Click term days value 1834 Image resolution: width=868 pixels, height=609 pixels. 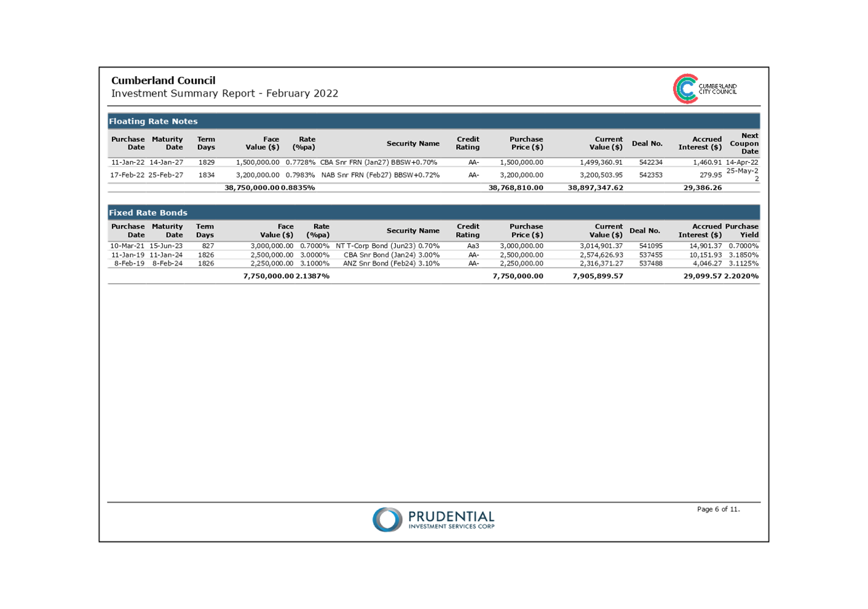pos(207,175)
